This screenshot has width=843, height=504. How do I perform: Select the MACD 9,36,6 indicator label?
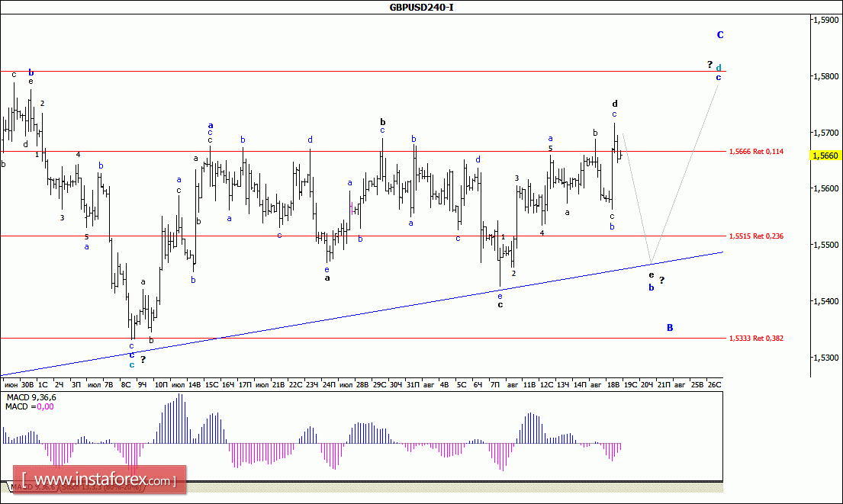(31, 397)
